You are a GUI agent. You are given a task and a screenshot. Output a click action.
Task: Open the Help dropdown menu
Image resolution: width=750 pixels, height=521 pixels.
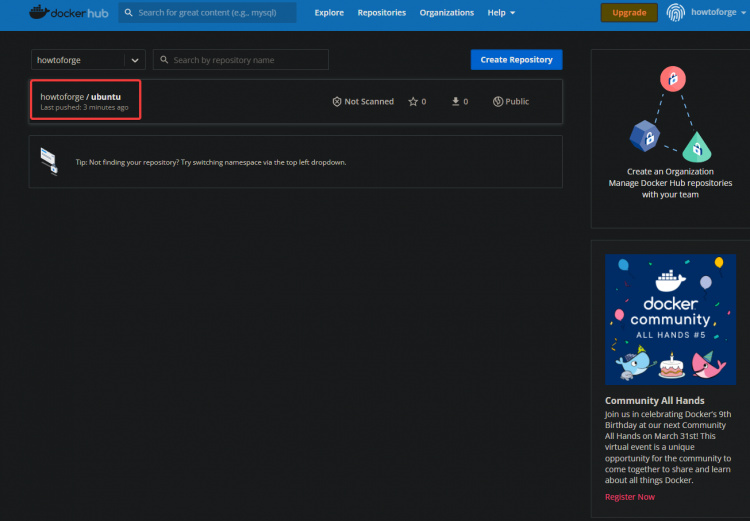point(501,13)
